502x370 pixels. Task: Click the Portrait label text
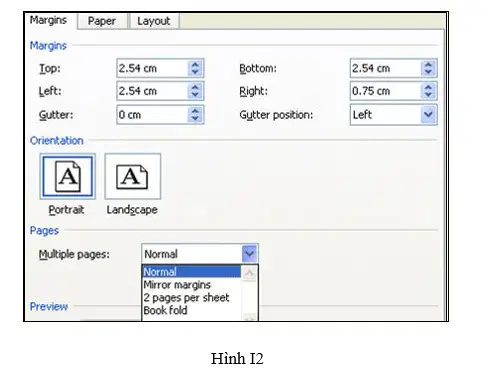pos(66,210)
